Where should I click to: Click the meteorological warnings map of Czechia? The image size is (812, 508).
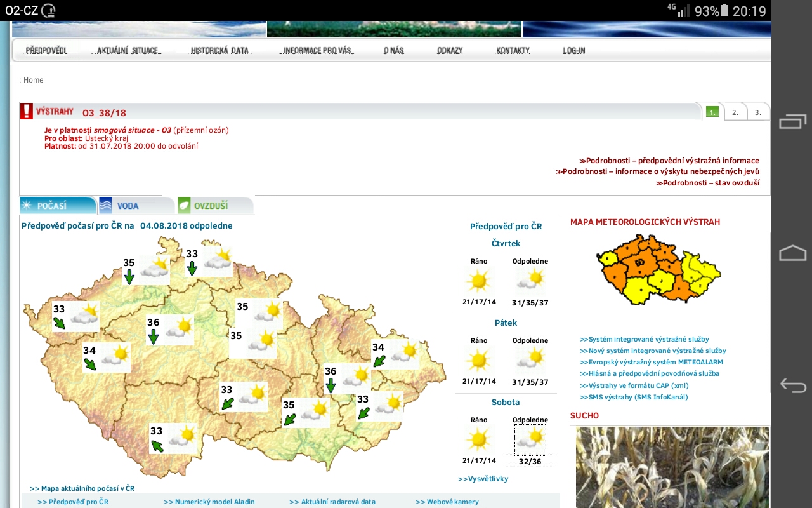coord(659,269)
